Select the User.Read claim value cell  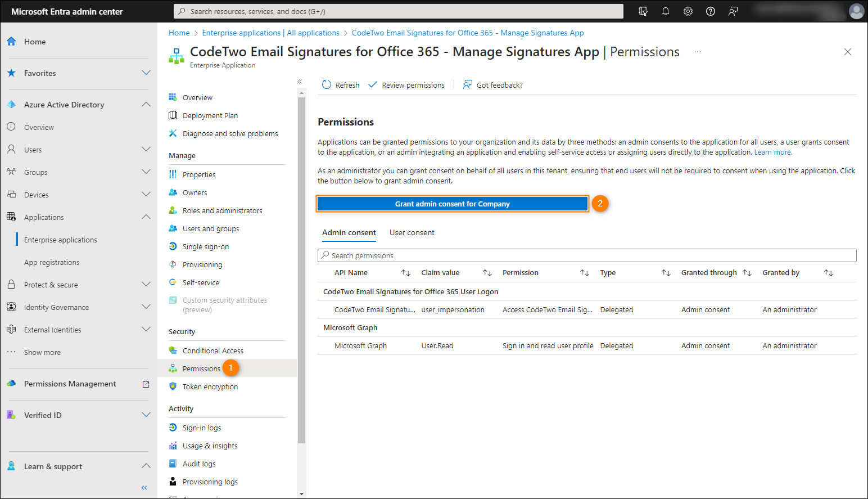[x=437, y=345]
